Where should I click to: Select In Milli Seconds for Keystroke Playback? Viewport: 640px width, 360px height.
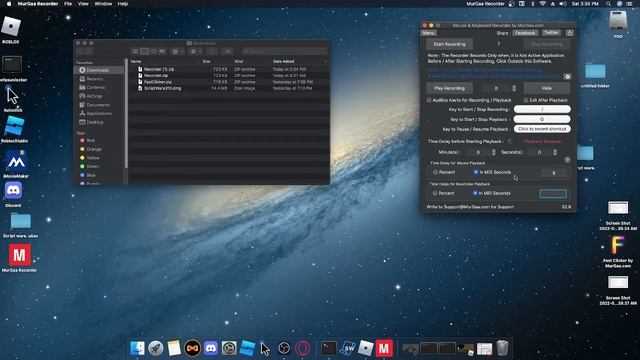coord(475,193)
